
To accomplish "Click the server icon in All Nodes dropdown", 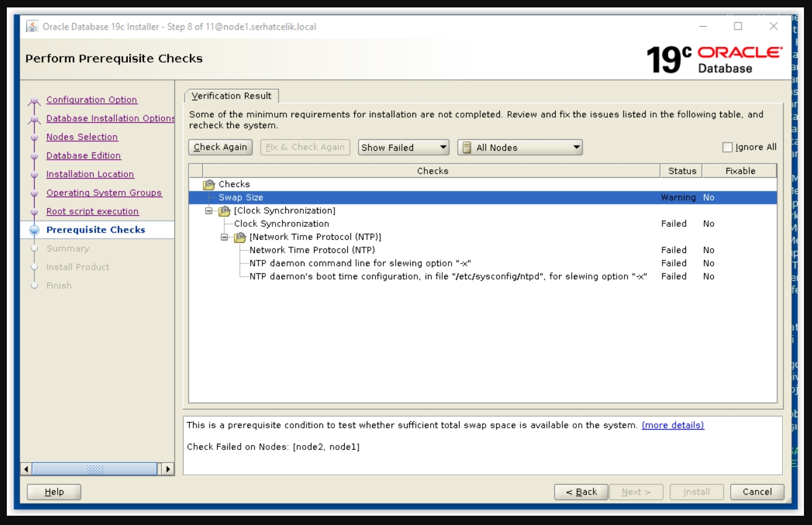I will [467, 148].
